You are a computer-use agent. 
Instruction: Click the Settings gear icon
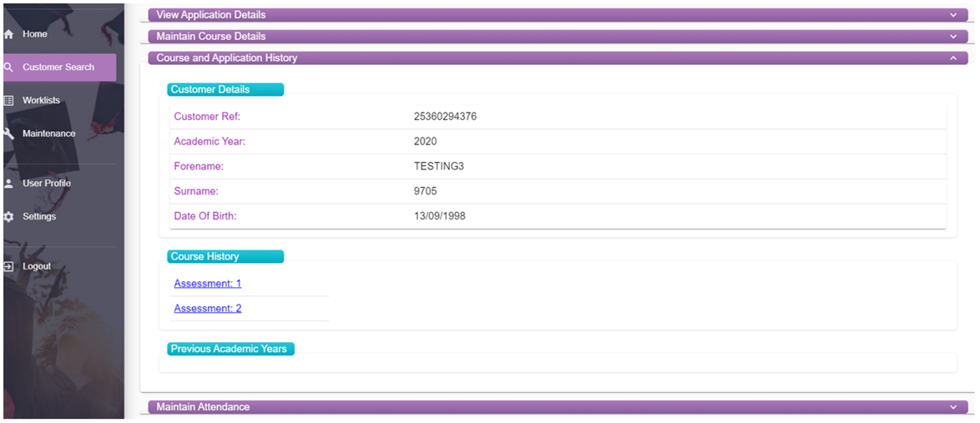click(8, 217)
